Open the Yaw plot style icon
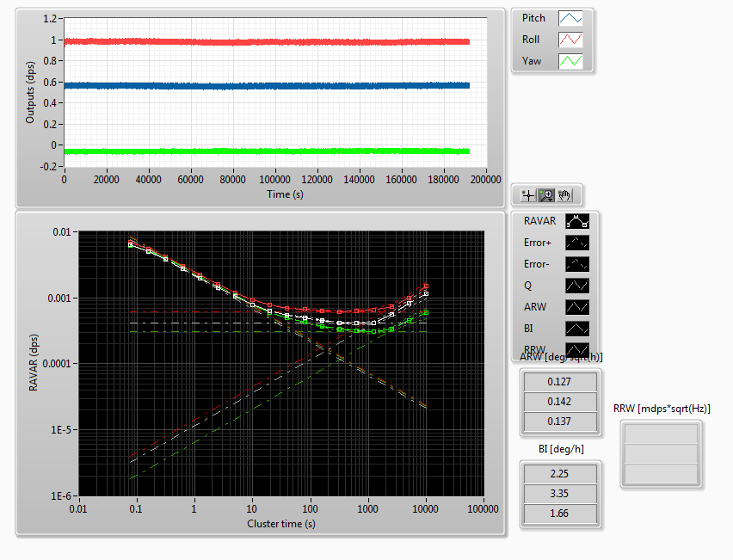733x560 pixels. (x=571, y=61)
